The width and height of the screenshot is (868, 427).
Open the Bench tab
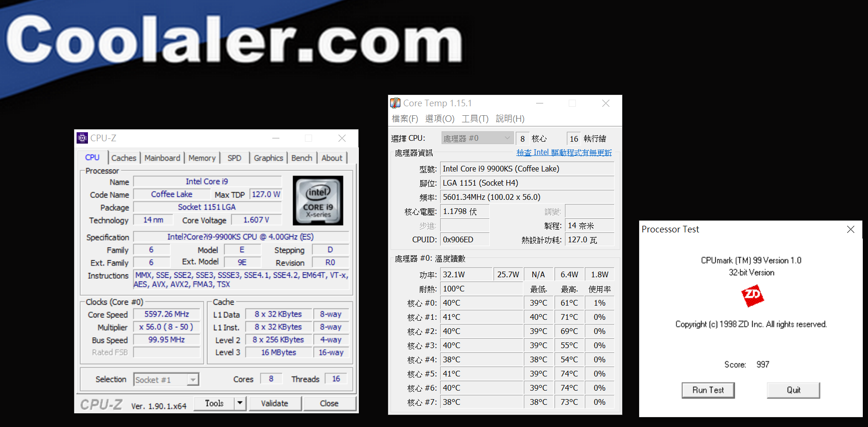(x=302, y=158)
